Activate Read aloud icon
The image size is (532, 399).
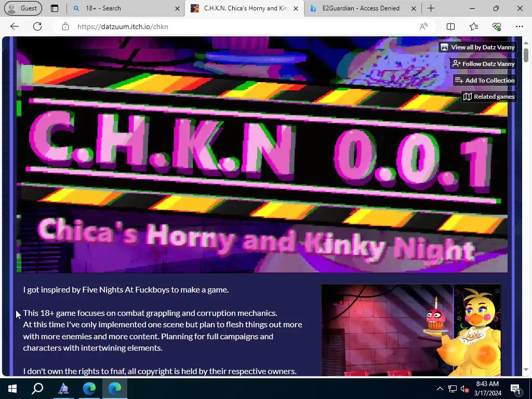pyautogui.click(x=423, y=26)
